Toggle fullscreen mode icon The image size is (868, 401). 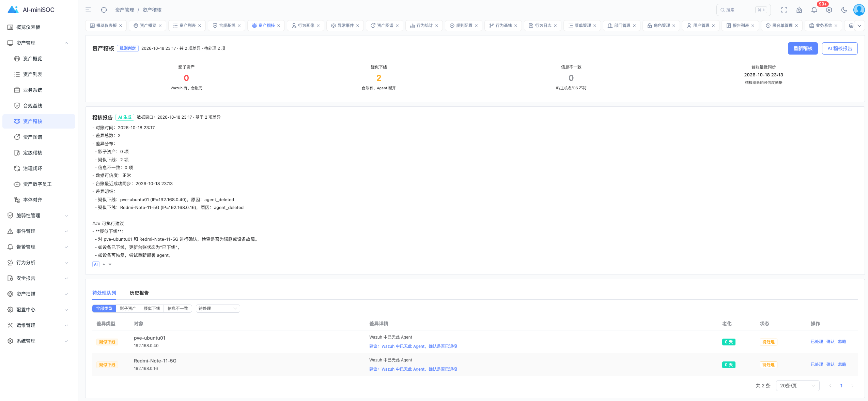(784, 10)
